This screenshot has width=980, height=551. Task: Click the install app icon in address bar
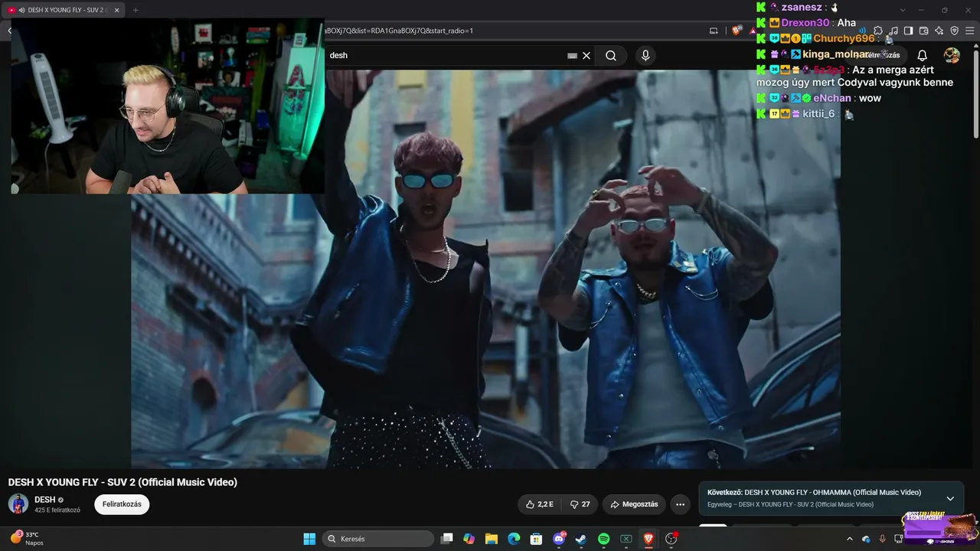[x=714, y=31]
